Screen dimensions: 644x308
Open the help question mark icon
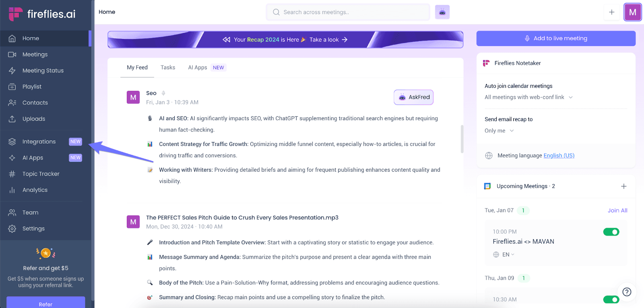click(627, 292)
